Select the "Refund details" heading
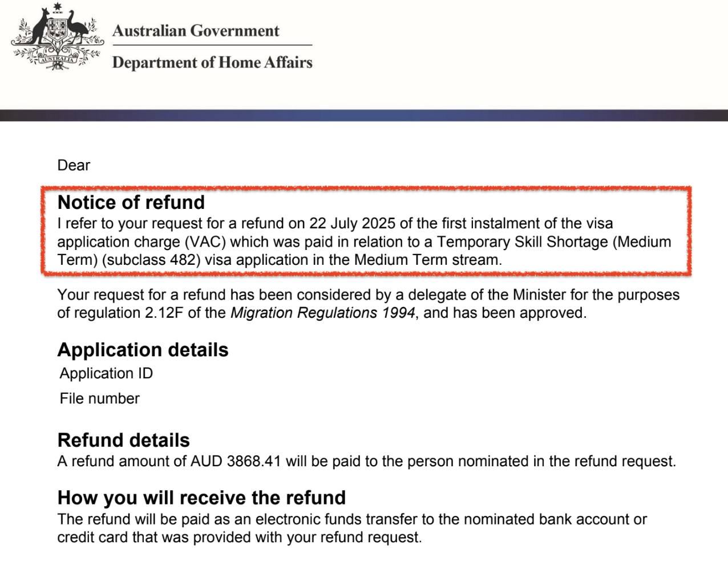Image resolution: width=728 pixels, height=565 pixels. (x=123, y=440)
